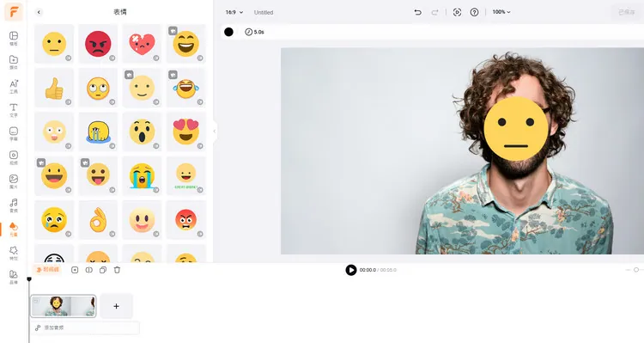Go back from the emoji sticker list
Viewport: 644px width, 343px height.
tap(39, 12)
